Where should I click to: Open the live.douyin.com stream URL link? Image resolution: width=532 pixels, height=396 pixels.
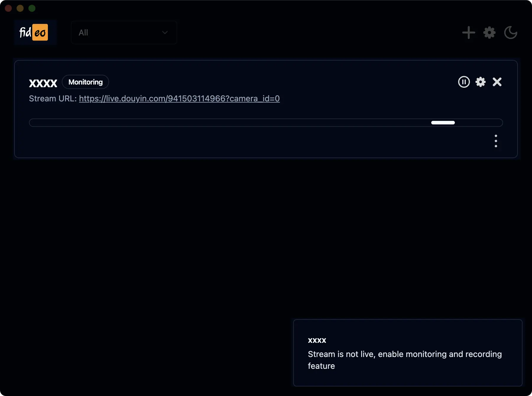179,98
